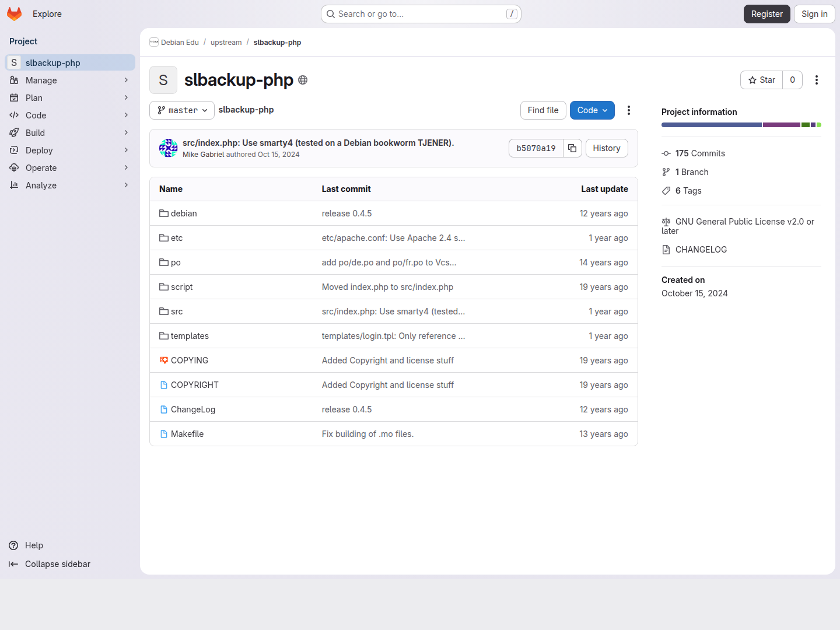Click the Manage sidebar icon

pyautogui.click(x=14, y=80)
